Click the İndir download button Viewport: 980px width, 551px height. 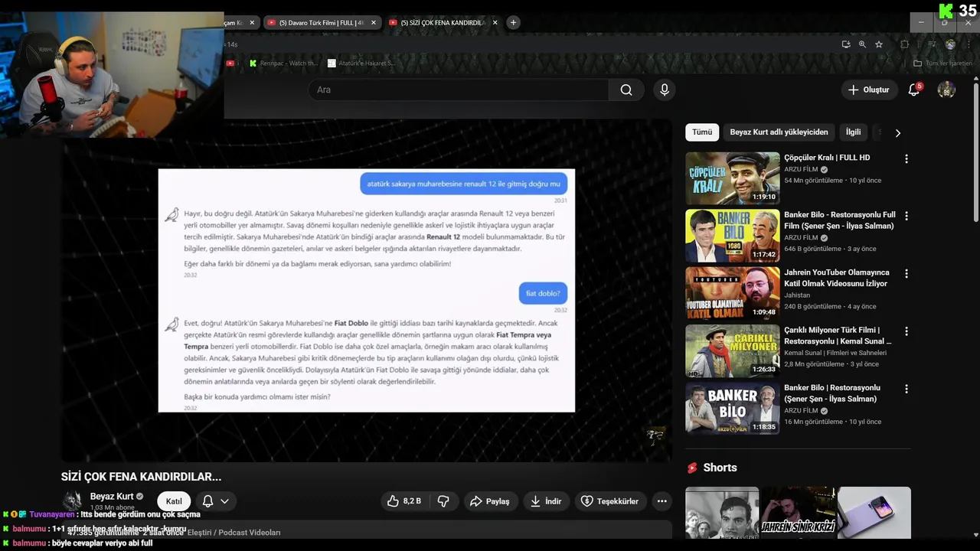(x=546, y=501)
